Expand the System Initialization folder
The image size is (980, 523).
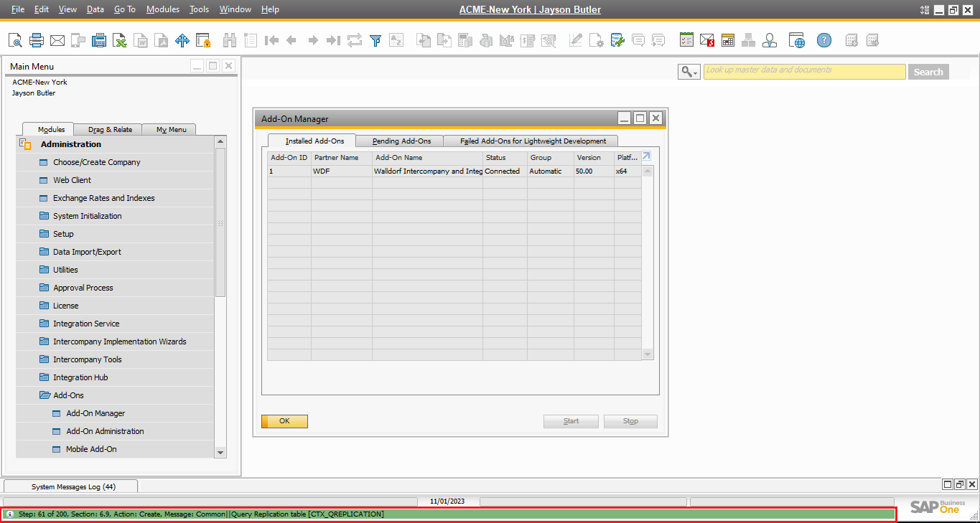(x=87, y=216)
